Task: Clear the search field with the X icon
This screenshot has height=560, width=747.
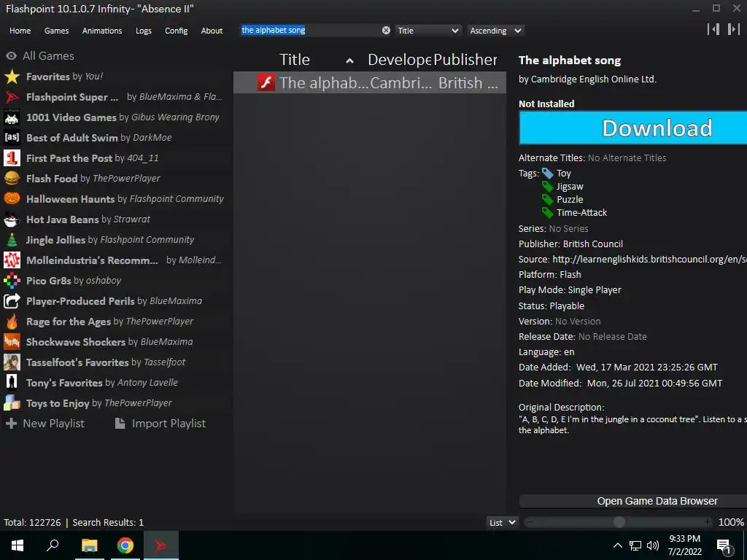Action: coord(386,31)
